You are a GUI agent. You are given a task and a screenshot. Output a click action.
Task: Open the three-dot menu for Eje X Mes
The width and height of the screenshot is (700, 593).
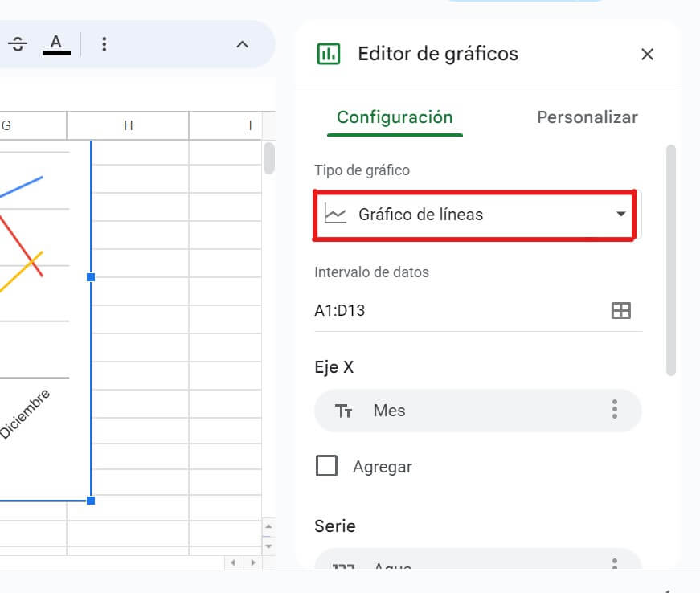(x=614, y=411)
